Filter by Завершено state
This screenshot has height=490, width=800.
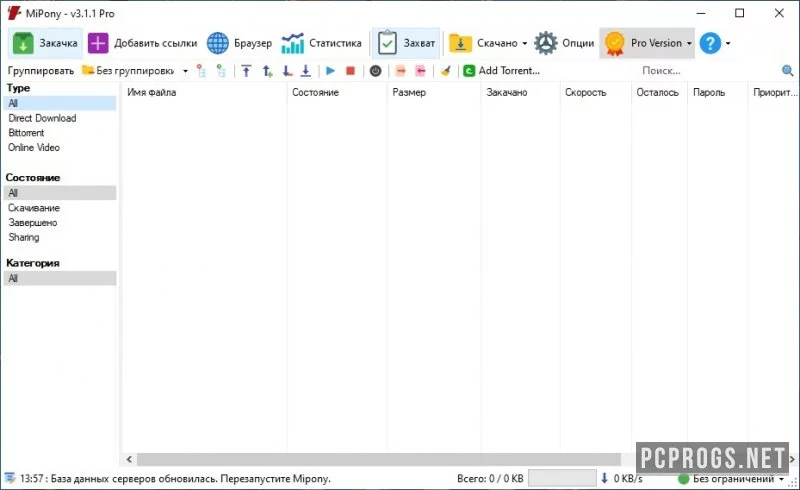click(x=33, y=223)
